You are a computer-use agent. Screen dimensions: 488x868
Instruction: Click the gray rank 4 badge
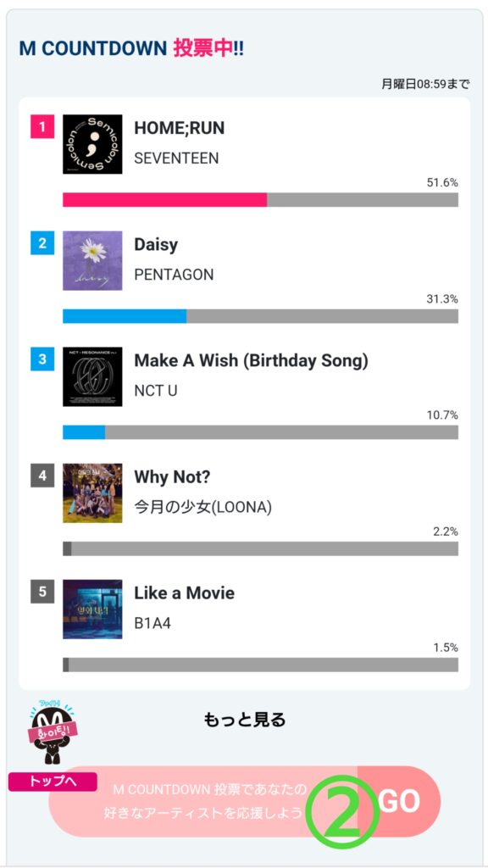pos(42,476)
